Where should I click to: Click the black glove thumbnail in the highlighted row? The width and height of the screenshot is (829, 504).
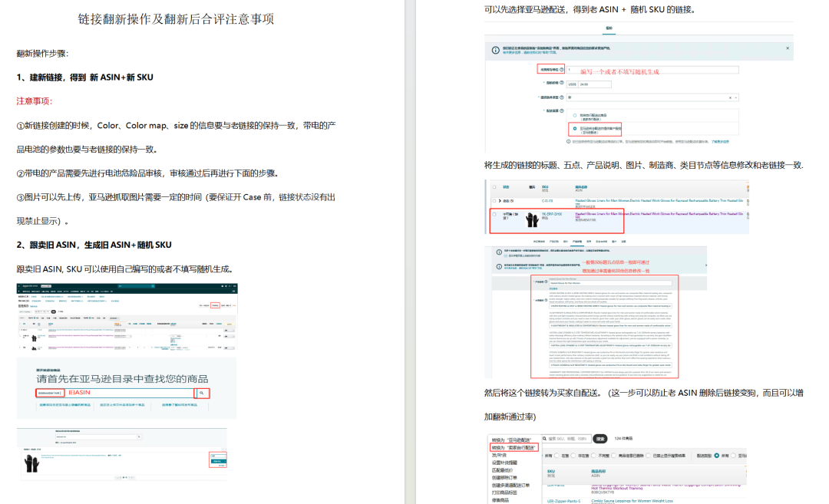[x=532, y=219]
